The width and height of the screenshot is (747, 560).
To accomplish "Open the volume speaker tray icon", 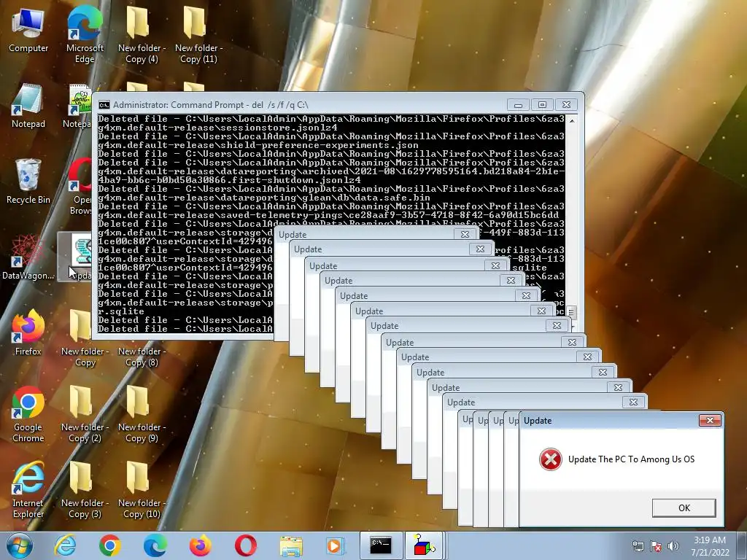I will point(673,546).
